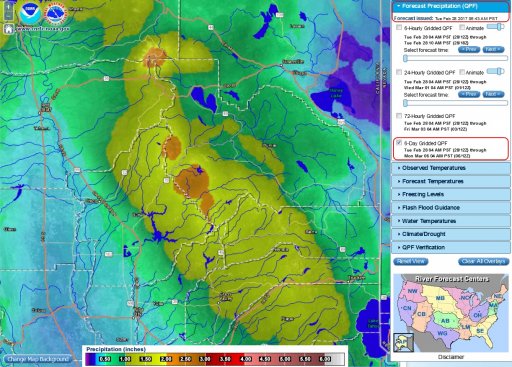Click the 6-Hourly forecast time slider track
Viewport: 512px width, 367px height.
coord(456,58)
